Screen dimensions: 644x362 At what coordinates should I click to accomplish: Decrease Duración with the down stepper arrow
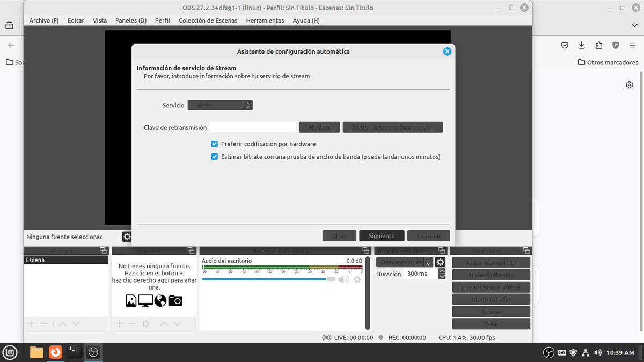442,276
